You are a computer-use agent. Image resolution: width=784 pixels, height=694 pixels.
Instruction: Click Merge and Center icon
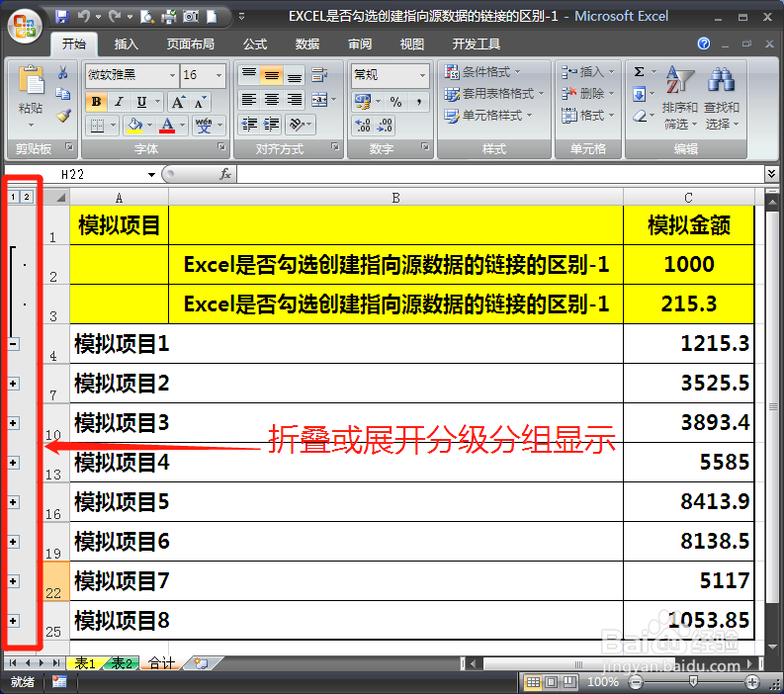pyautogui.click(x=319, y=100)
